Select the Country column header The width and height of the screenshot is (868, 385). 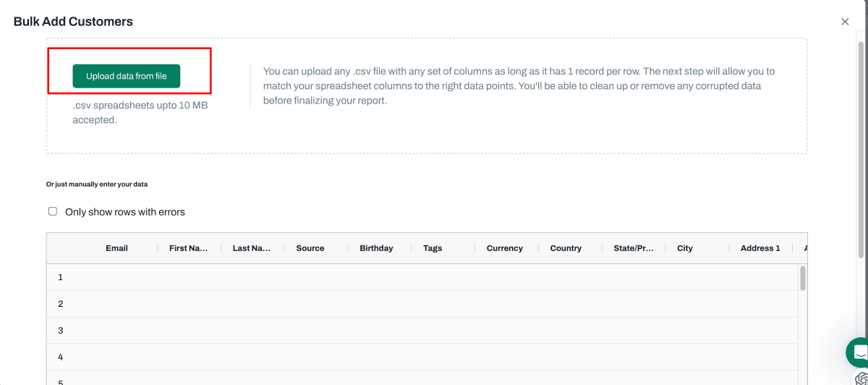(x=566, y=248)
